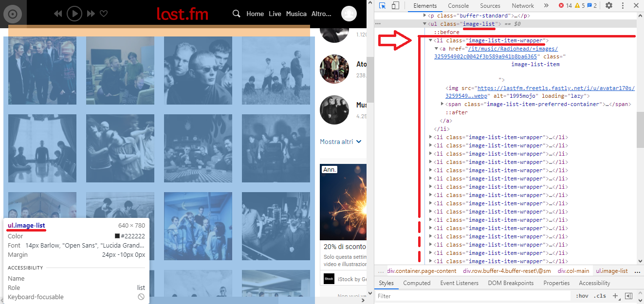Click the last.fm search magnifier icon
The width and height of the screenshot is (644, 304).
point(237,14)
